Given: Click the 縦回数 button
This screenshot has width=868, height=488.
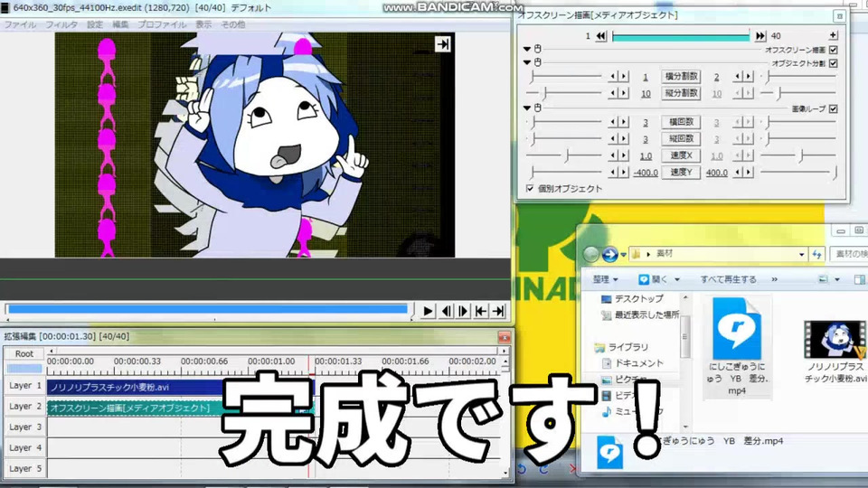Looking at the screenshot, I should [681, 138].
